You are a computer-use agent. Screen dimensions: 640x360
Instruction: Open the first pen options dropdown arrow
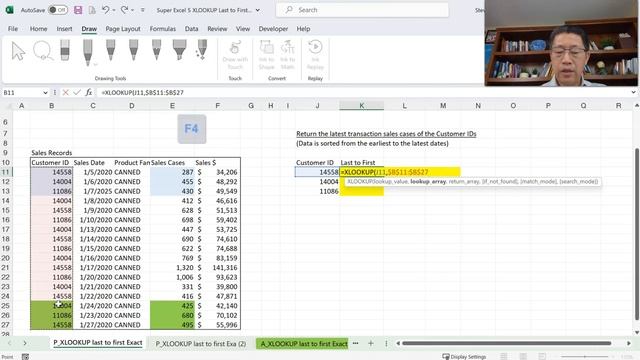pyautogui.click(x=96, y=64)
